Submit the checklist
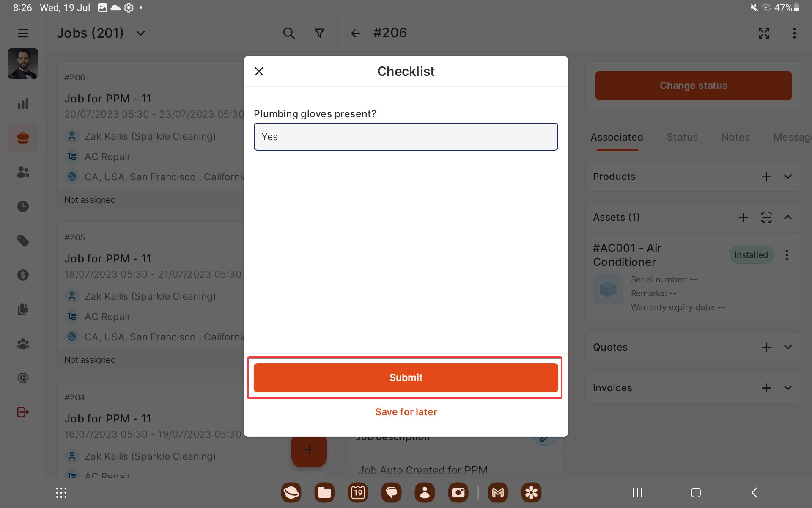Image resolution: width=812 pixels, height=508 pixels. click(406, 378)
